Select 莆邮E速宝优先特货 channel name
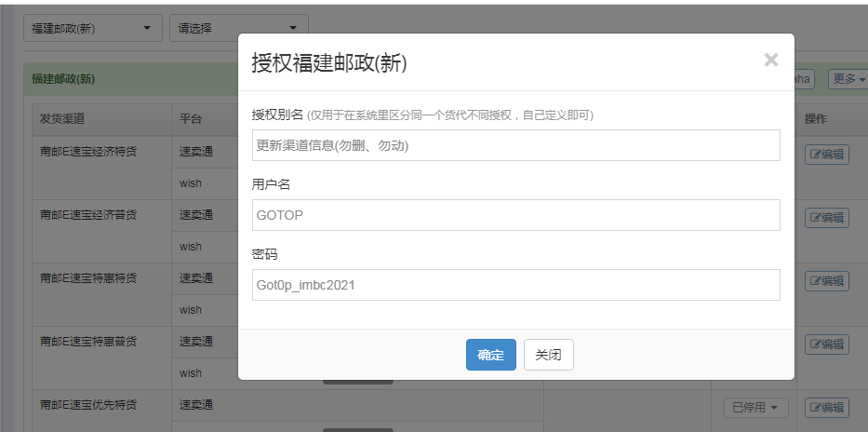The image size is (868, 432). point(88,405)
